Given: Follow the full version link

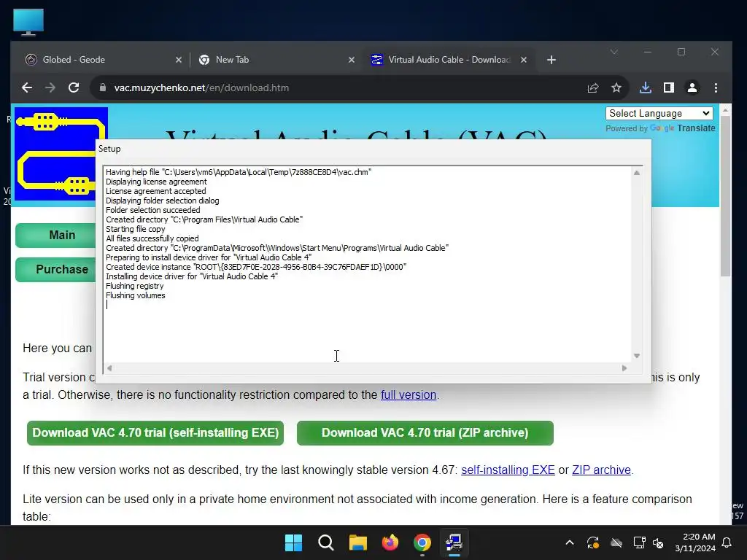Looking at the screenshot, I should (x=409, y=394).
